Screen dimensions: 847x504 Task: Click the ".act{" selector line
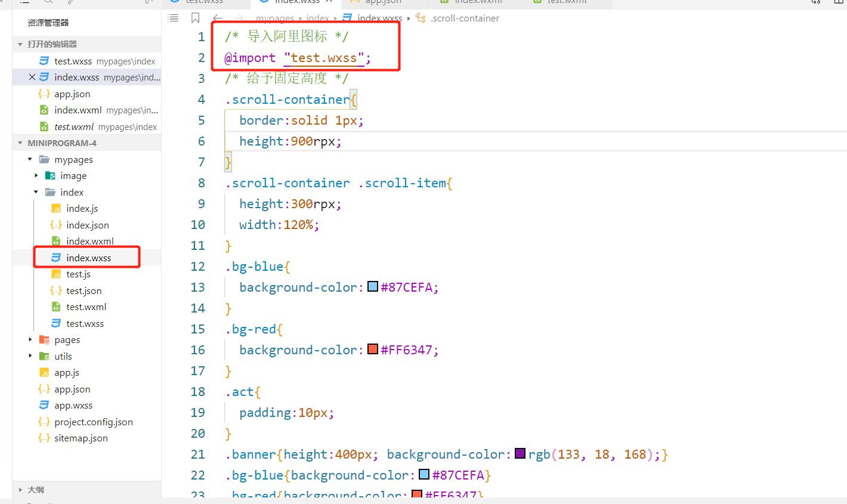243,392
